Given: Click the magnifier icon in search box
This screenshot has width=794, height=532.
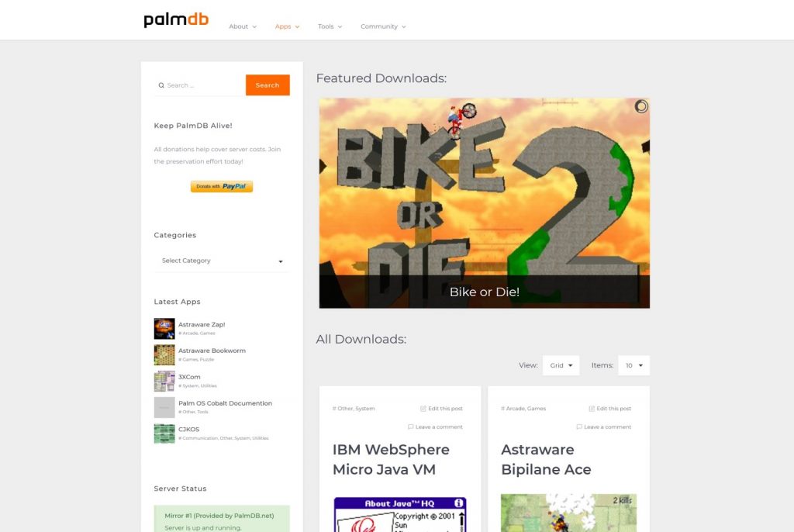Looking at the screenshot, I should coord(161,85).
